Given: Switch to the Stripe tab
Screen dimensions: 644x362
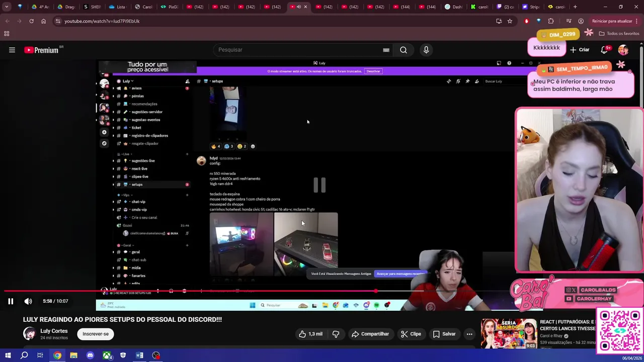Looking at the screenshot, I should click(531, 7).
